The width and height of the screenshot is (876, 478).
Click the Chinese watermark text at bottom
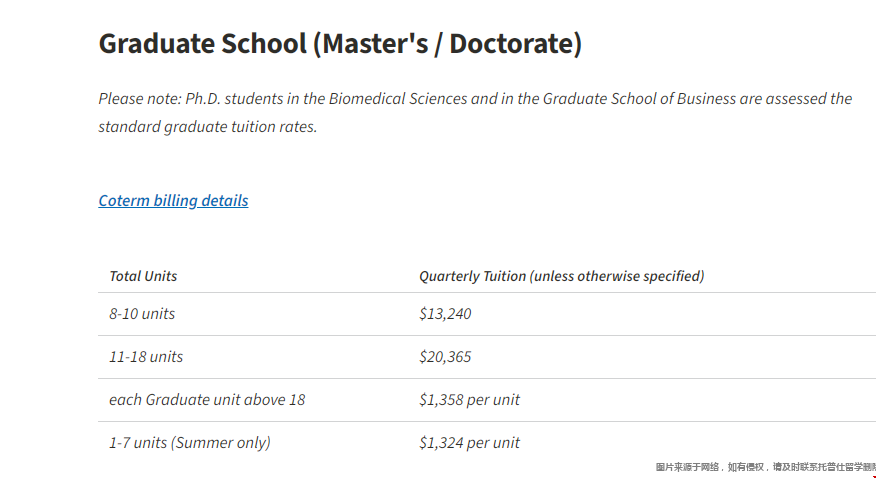click(765, 467)
